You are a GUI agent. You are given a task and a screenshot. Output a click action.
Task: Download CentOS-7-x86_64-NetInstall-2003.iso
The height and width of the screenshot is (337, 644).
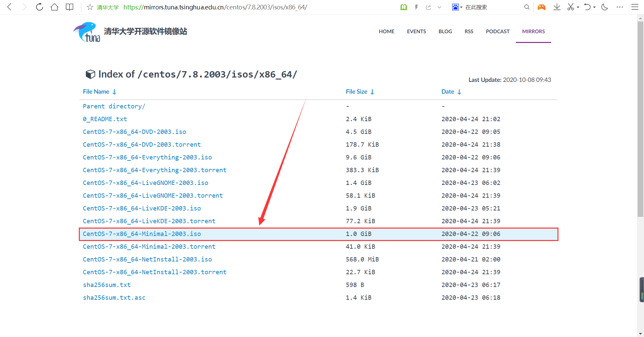point(147,259)
